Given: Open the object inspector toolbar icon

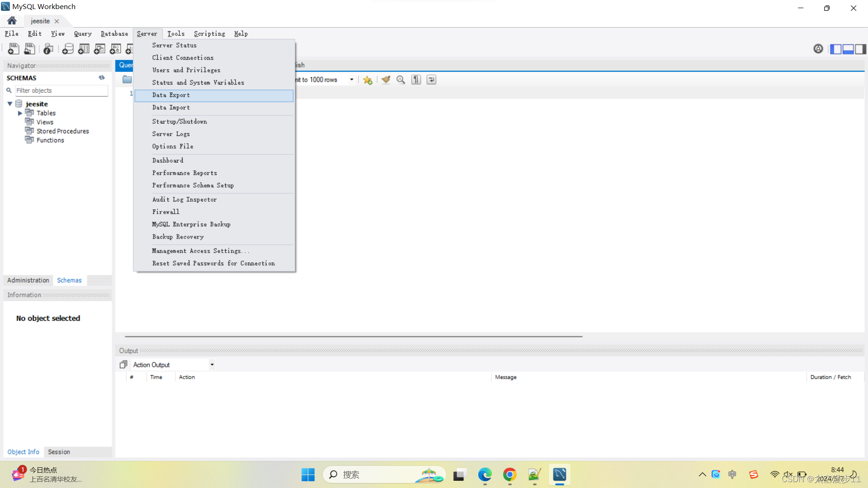Looking at the screenshot, I should 48,49.
